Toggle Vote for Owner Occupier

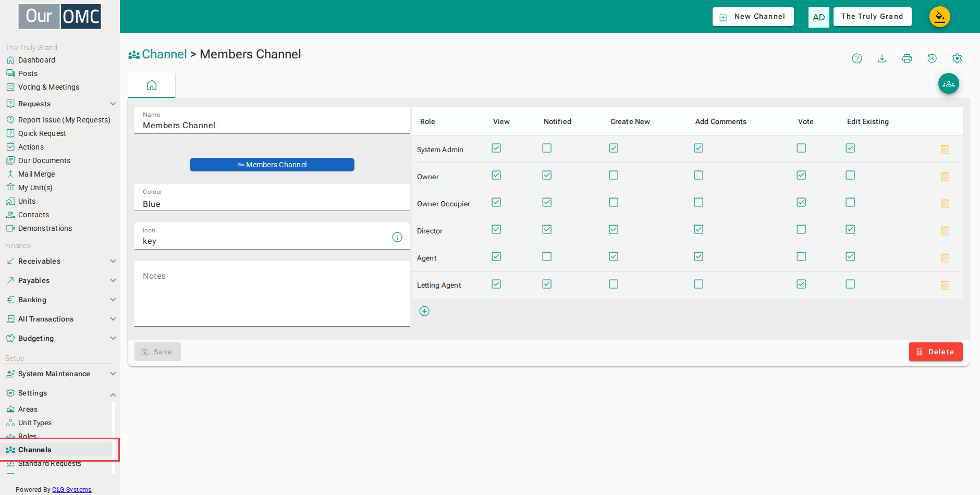(x=801, y=202)
